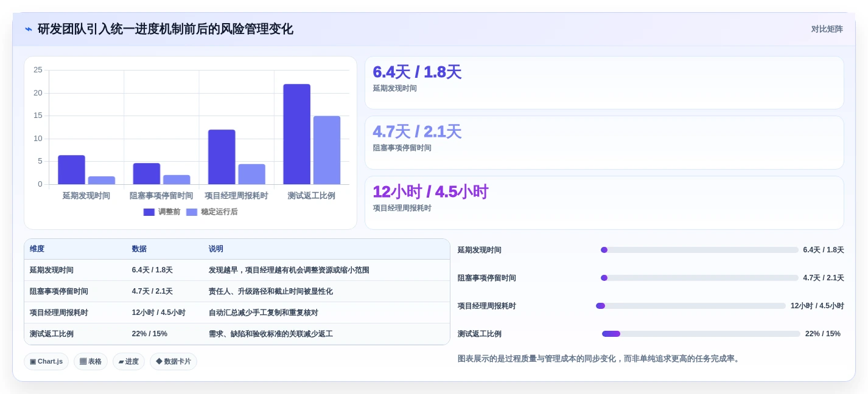Viewport: 868px width, 394px height.
Task: Click the 延期发现时间 progress bar
Action: 699,250
